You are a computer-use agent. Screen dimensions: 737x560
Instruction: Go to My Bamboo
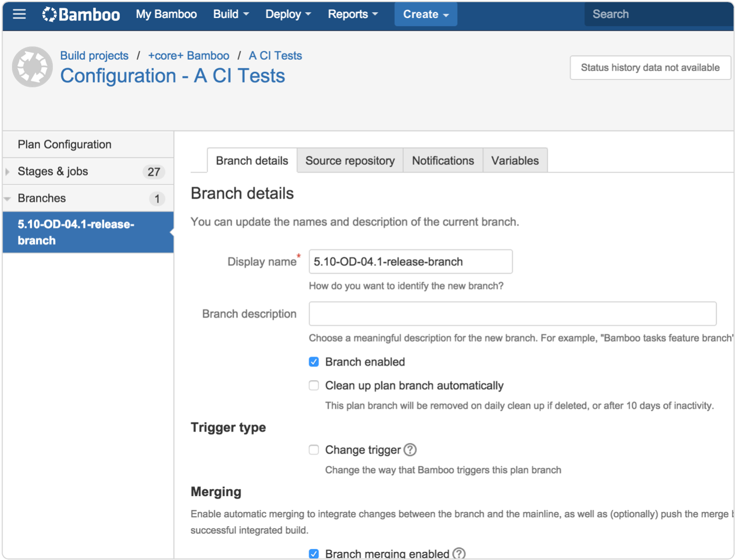pyautogui.click(x=166, y=14)
